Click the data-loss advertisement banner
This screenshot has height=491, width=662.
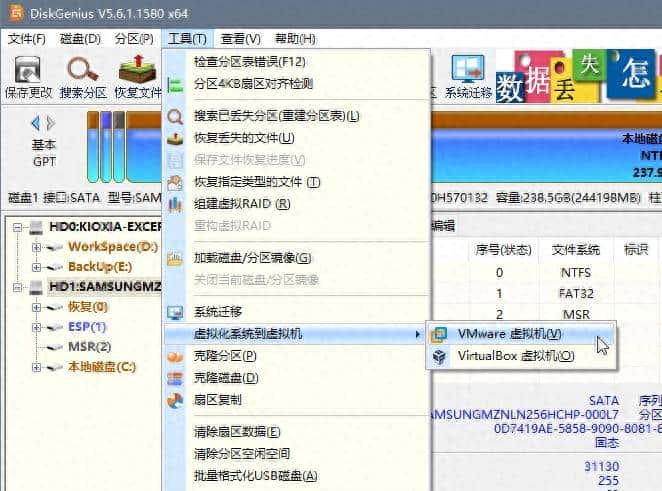[x=578, y=76]
